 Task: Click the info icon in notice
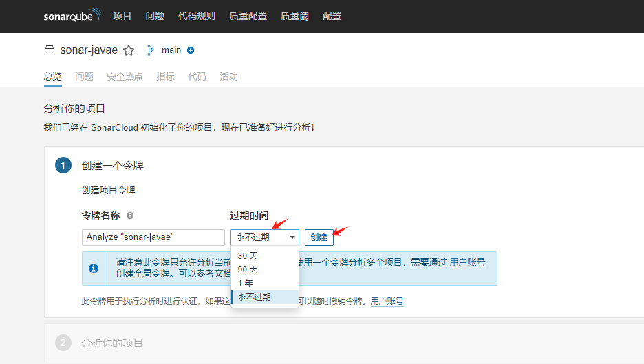coord(94,268)
